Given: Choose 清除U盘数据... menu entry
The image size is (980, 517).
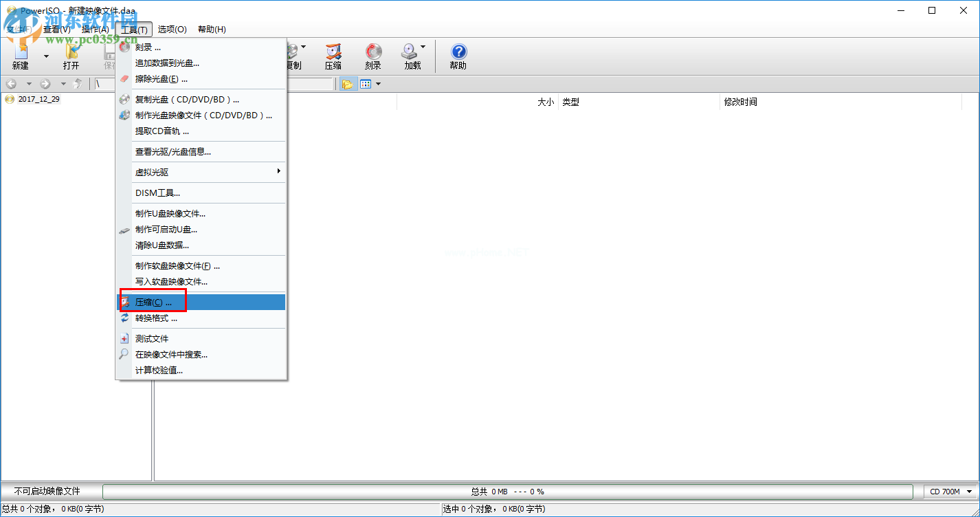Looking at the screenshot, I should coord(201,245).
